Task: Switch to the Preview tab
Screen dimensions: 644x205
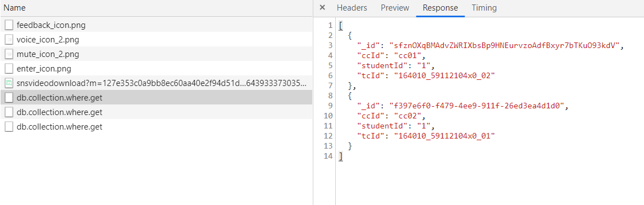Action: tap(394, 8)
